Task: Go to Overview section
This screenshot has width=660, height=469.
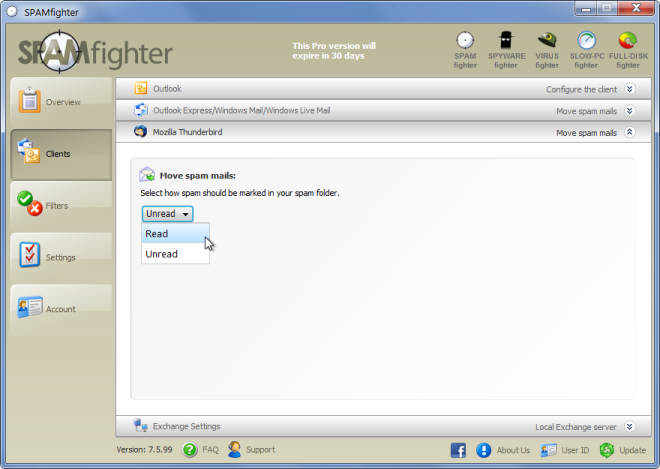Action: [61, 102]
